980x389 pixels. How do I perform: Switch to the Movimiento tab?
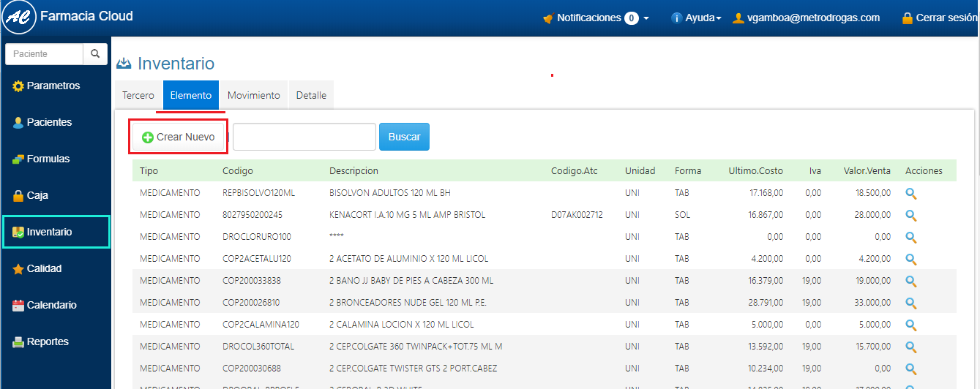(253, 95)
